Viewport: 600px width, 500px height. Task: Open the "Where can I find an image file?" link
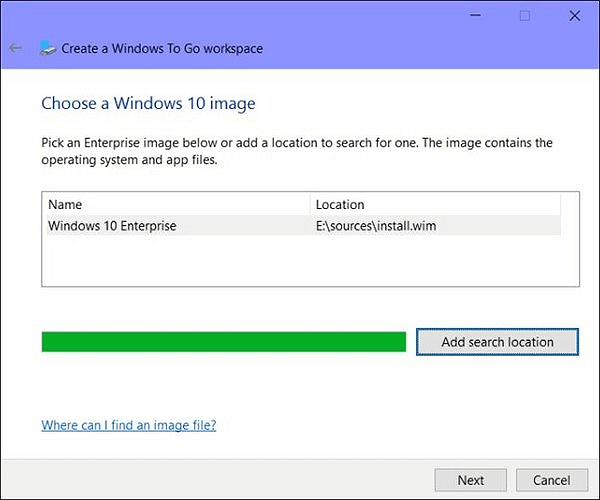128,425
